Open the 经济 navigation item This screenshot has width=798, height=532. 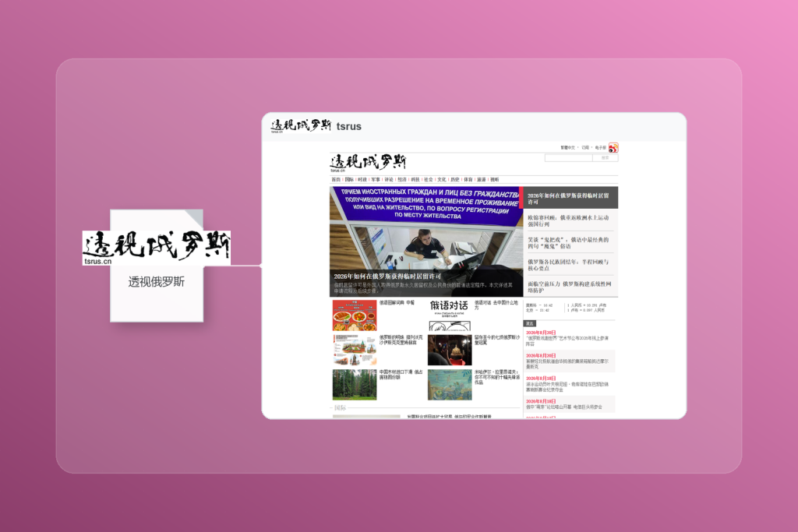click(x=402, y=179)
